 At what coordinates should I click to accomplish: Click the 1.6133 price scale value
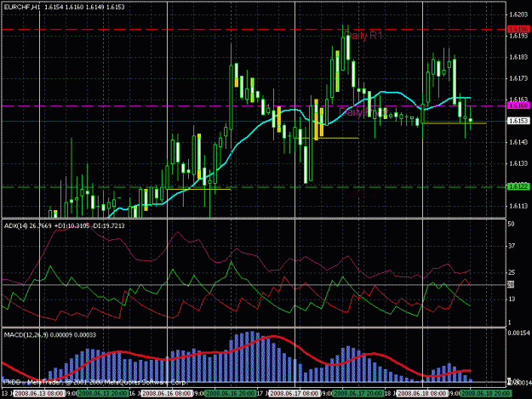[518, 163]
